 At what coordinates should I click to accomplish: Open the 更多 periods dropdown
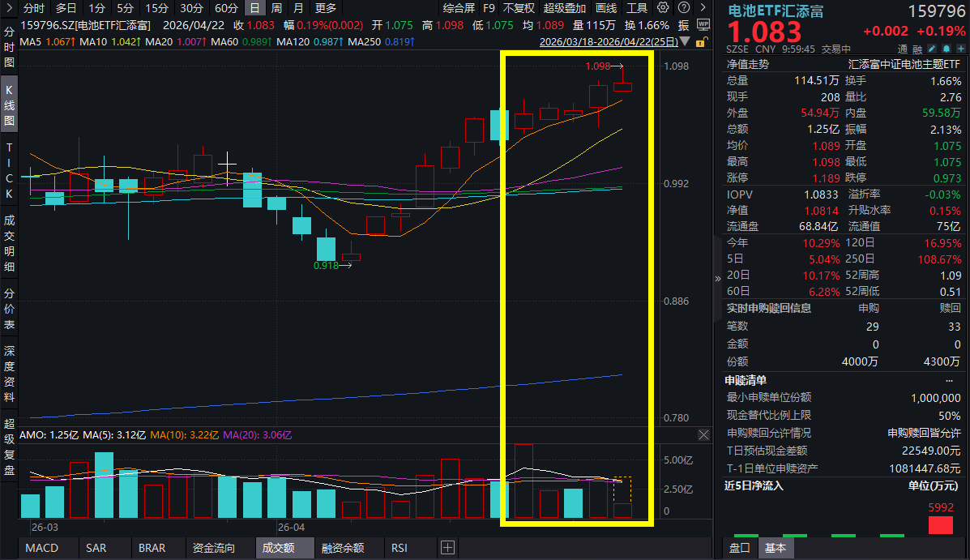(x=325, y=8)
